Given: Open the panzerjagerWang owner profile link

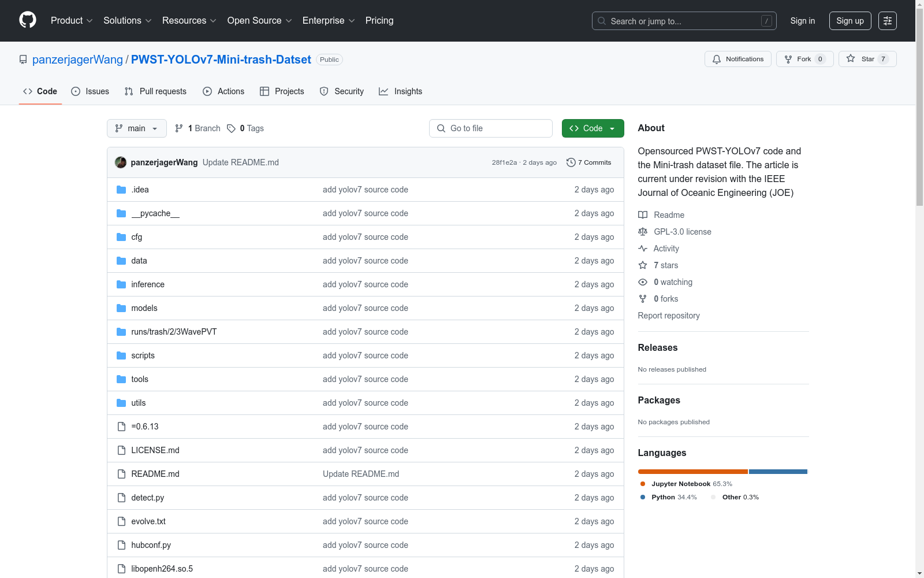Looking at the screenshot, I should click(77, 60).
